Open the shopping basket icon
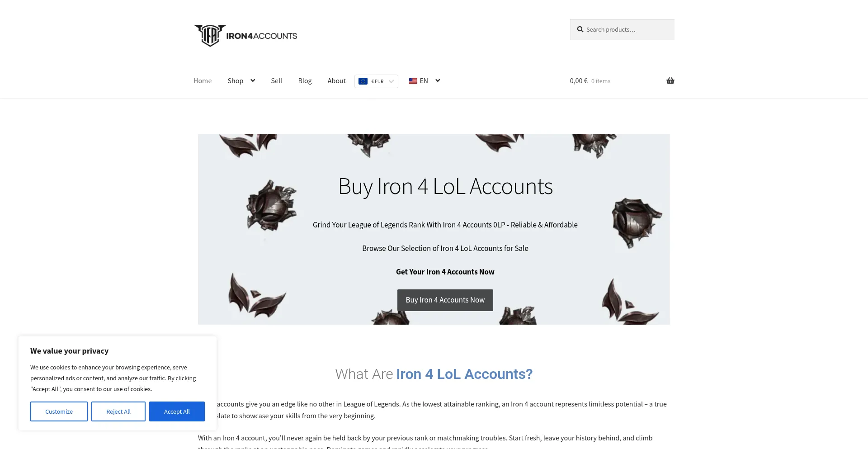 coord(670,81)
